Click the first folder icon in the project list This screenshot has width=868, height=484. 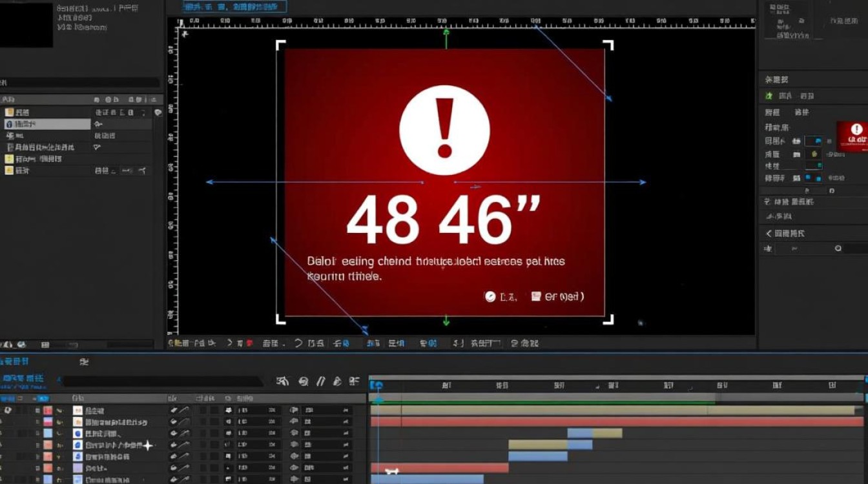(9, 112)
